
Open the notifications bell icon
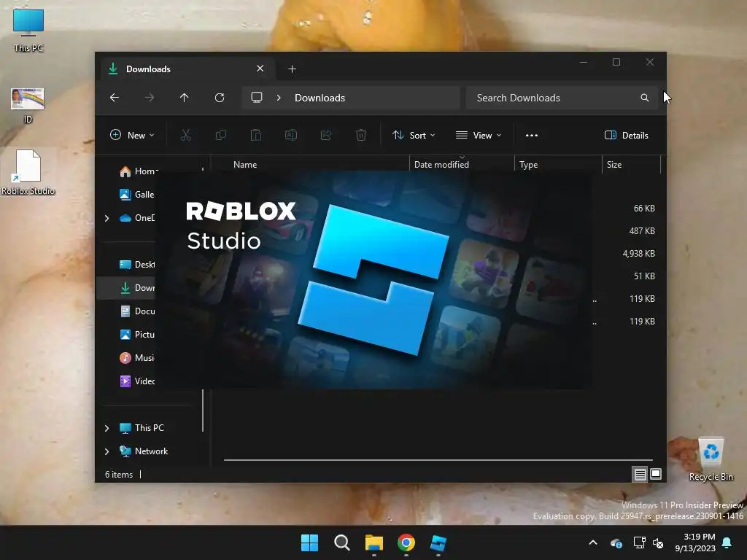(727, 542)
